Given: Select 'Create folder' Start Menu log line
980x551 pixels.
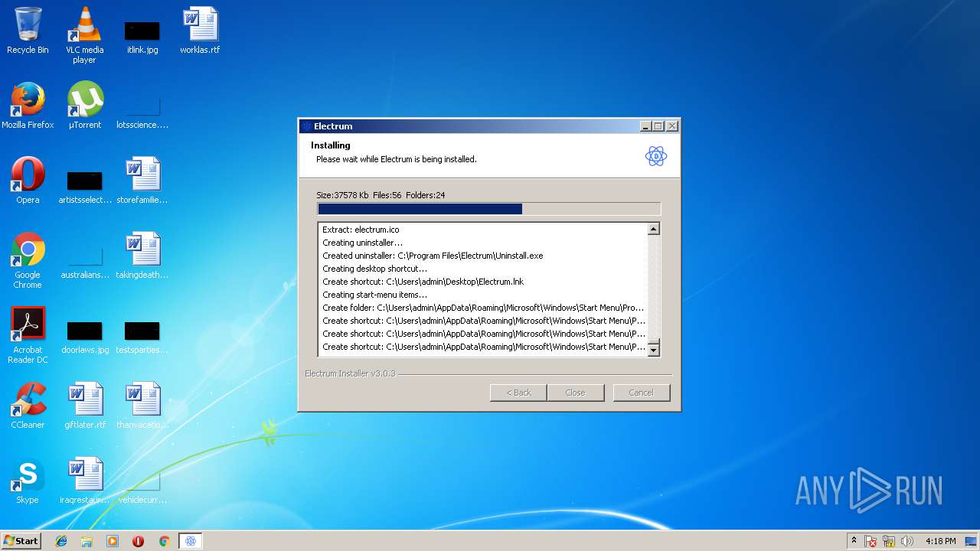Looking at the screenshot, I should tap(483, 308).
